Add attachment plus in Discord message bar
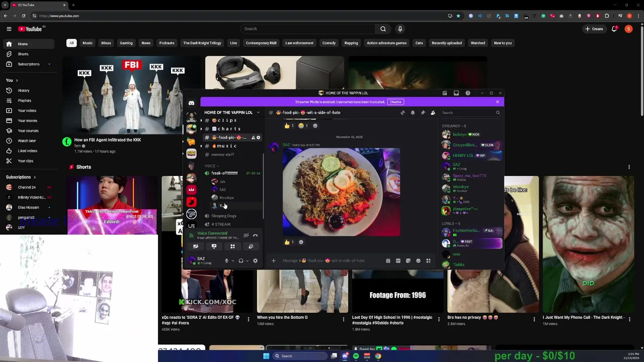644x362 pixels. tap(274, 260)
